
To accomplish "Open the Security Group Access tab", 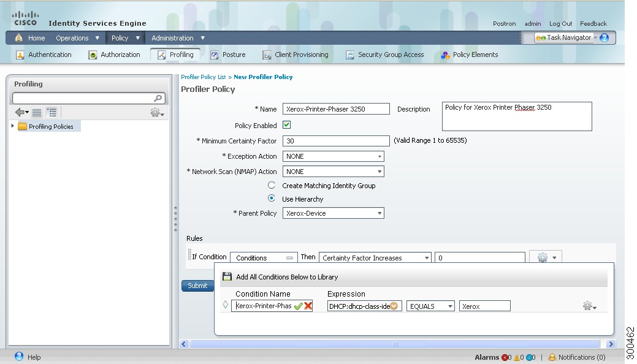I will click(x=384, y=55).
